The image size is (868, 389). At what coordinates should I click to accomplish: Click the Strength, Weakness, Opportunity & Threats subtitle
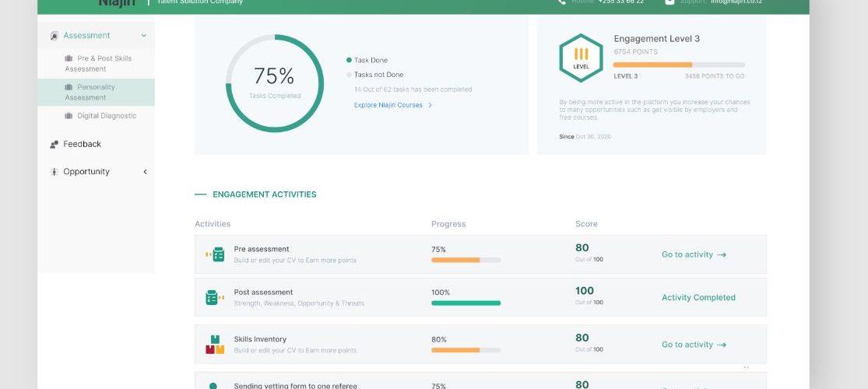(x=299, y=303)
